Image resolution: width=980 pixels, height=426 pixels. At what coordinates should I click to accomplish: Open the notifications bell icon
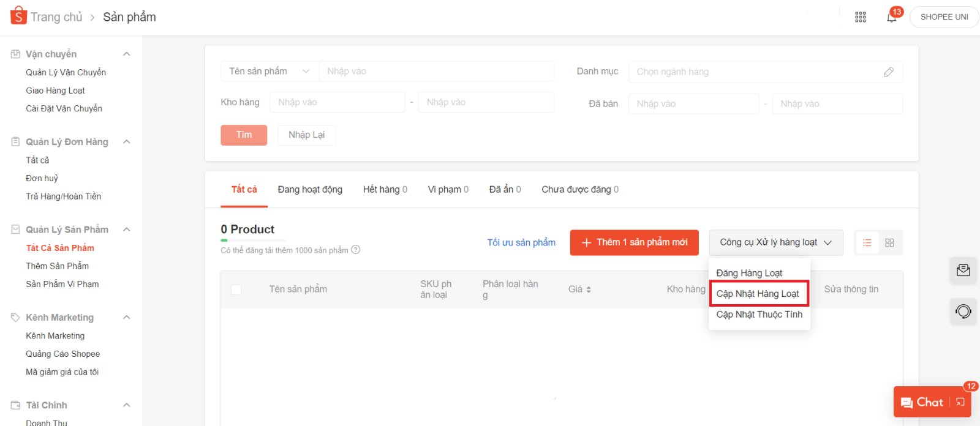tap(891, 17)
